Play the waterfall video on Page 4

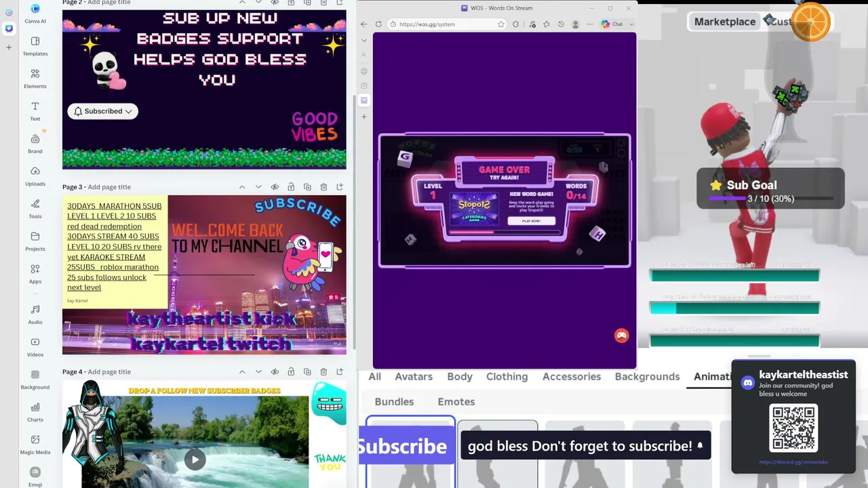point(195,460)
